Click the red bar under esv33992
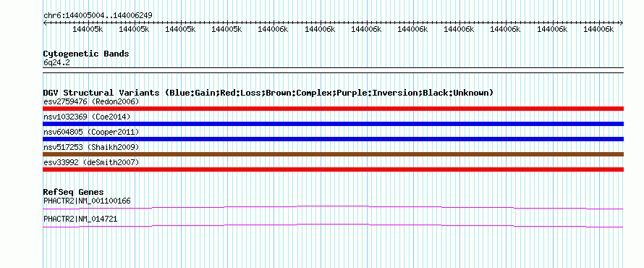The width and height of the screenshot is (644, 268). (x=333, y=169)
